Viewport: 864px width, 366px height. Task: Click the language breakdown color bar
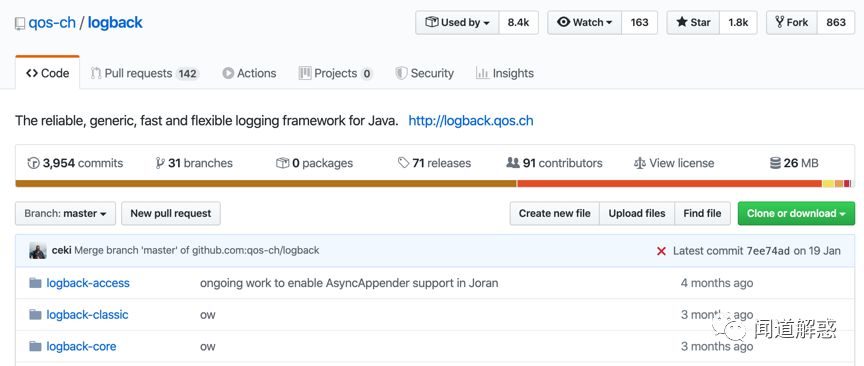point(433,184)
